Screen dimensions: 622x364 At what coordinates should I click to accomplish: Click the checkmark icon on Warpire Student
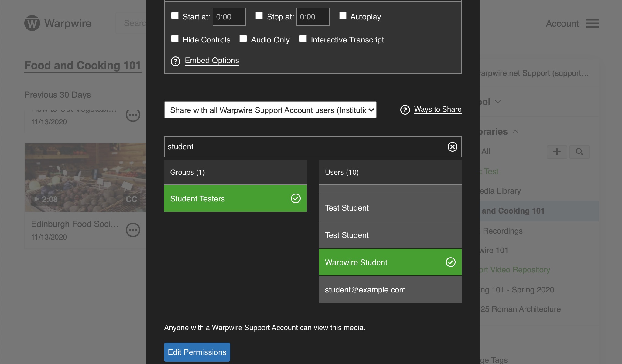(x=450, y=262)
